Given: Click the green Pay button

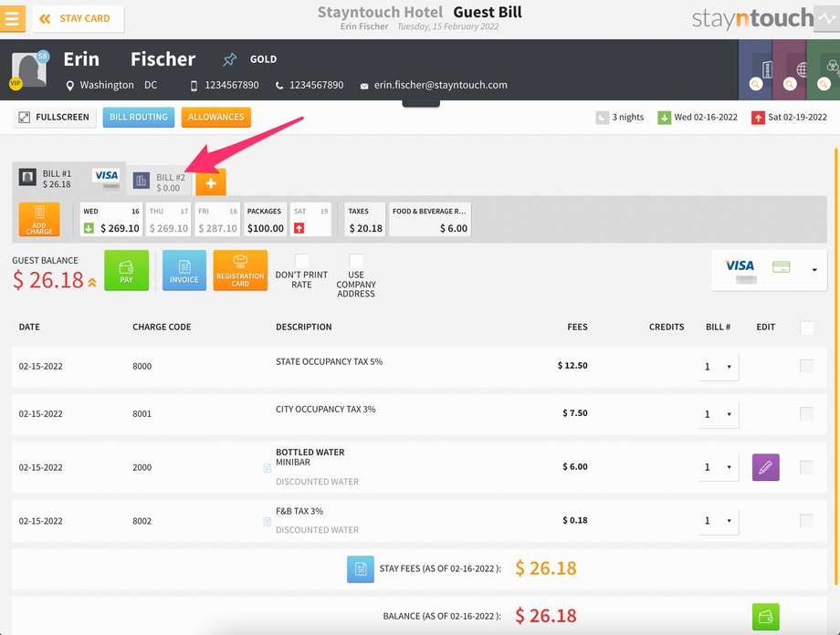Looking at the screenshot, I should [x=126, y=270].
